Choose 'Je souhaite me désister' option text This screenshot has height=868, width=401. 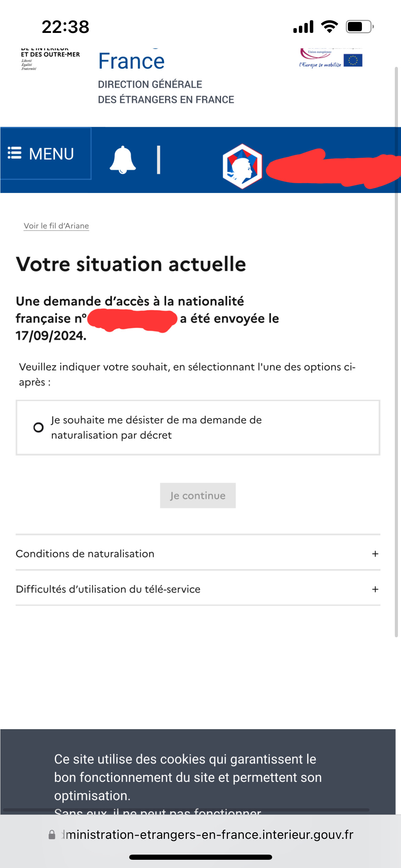click(x=156, y=427)
